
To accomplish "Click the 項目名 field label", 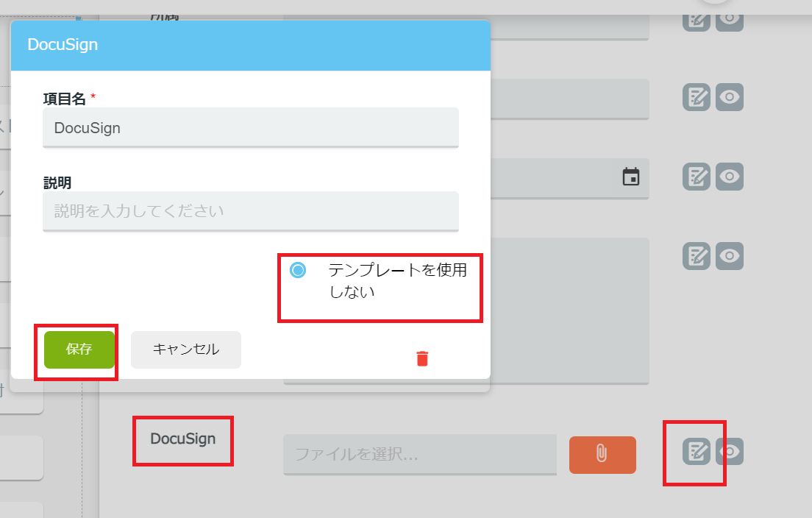I will pyautogui.click(x=64, y=99).
